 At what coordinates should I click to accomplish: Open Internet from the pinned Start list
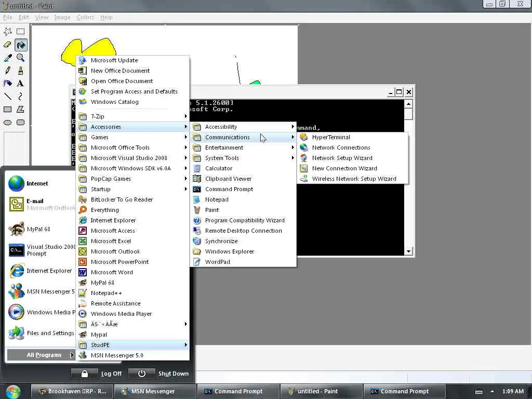[41, 183]
